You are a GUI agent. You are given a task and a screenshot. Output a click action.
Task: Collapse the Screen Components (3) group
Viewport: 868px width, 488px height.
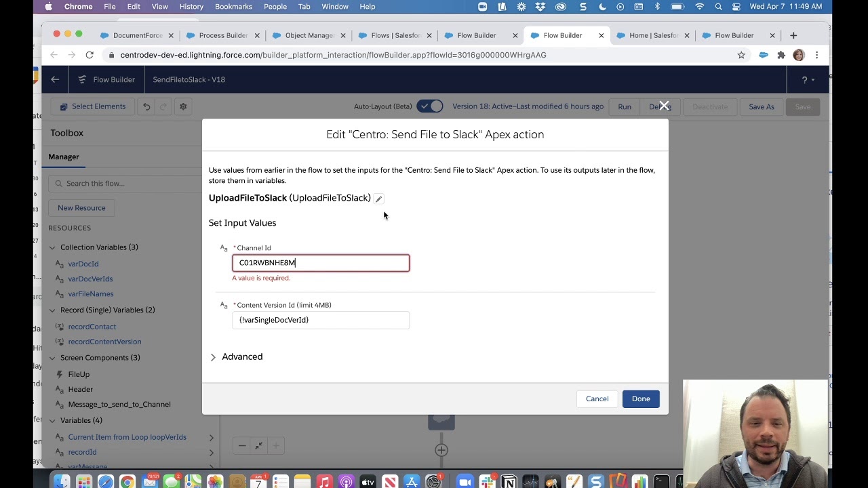[52, 358]
